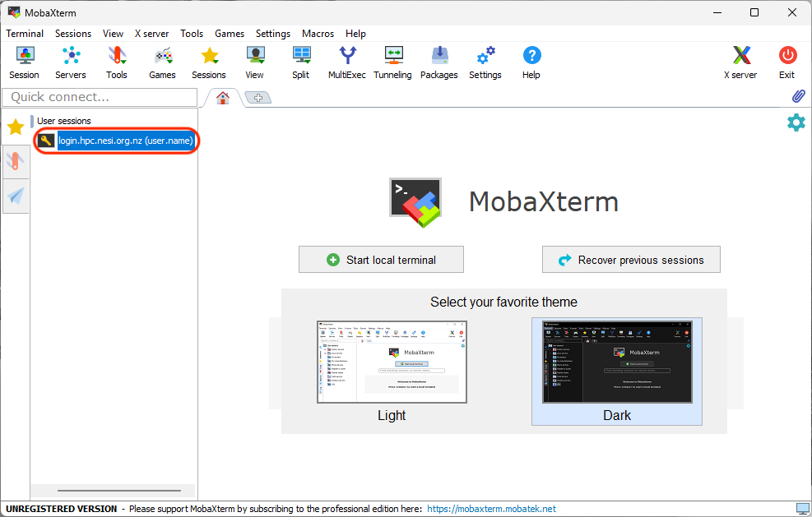Click the sessions panel horizontal scrollbar
Viewport: 812px width, 517px height.
coord(119,491)
